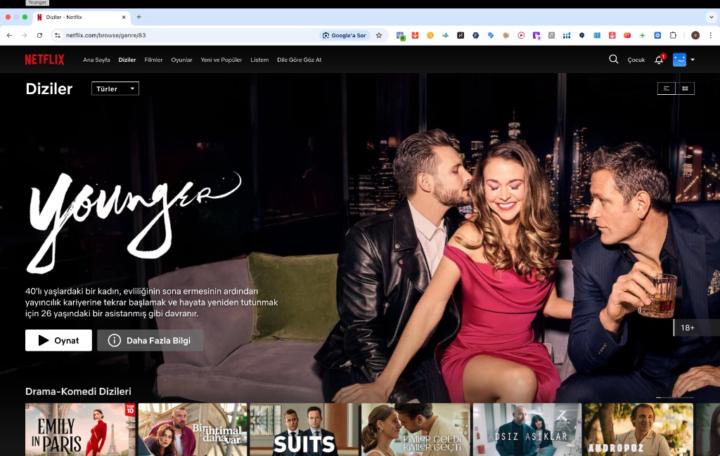720x456 pixels.
Task: Open site information icon in address bar
Action: click(x=57, y=35)
